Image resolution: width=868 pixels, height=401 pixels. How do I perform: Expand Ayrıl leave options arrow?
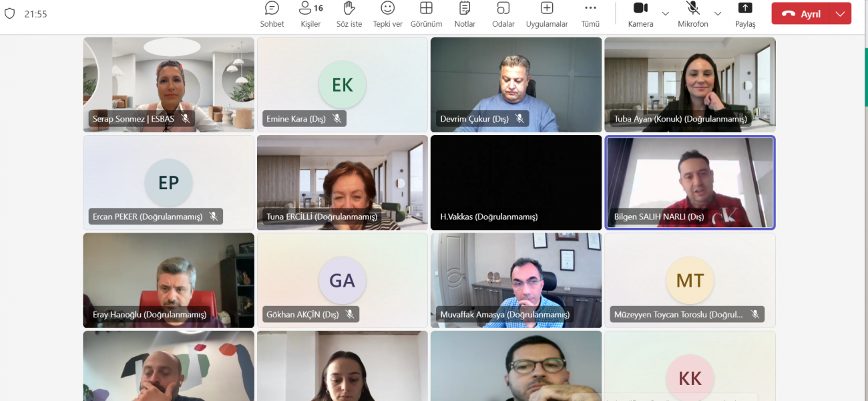pos(840,13)
